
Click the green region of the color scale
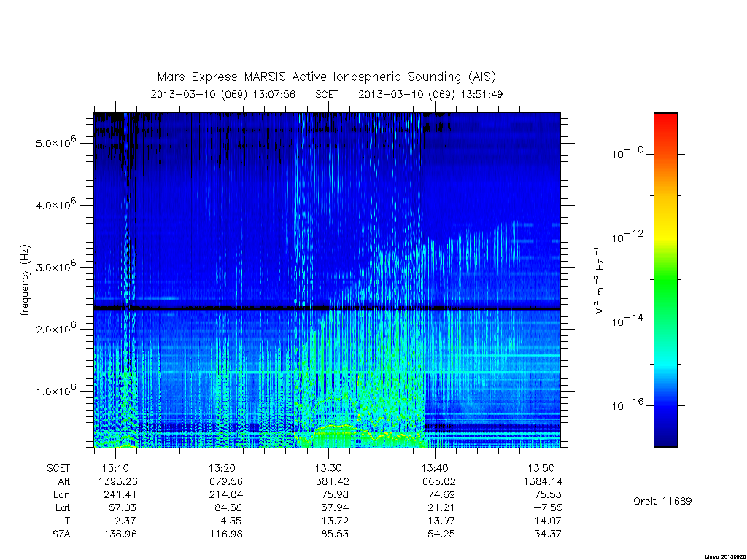(x=665, y=281)
